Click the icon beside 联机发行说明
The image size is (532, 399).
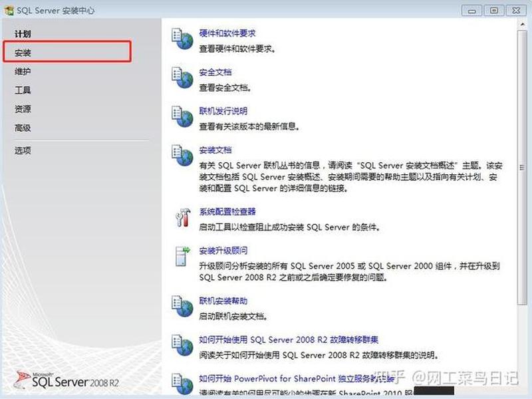tap(182, 117)
